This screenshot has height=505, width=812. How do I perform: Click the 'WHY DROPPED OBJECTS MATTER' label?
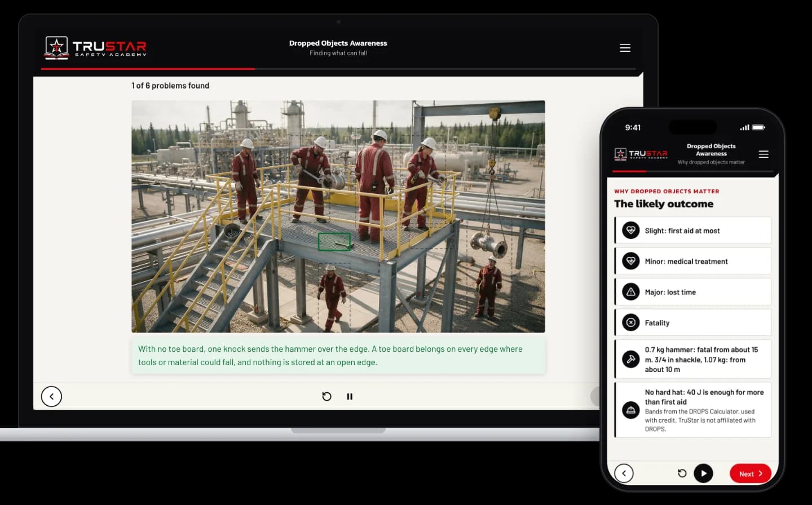click(667, 192)
